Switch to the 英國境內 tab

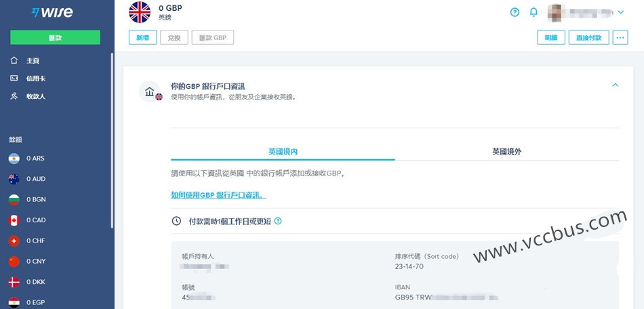click(x=283, y=152)
